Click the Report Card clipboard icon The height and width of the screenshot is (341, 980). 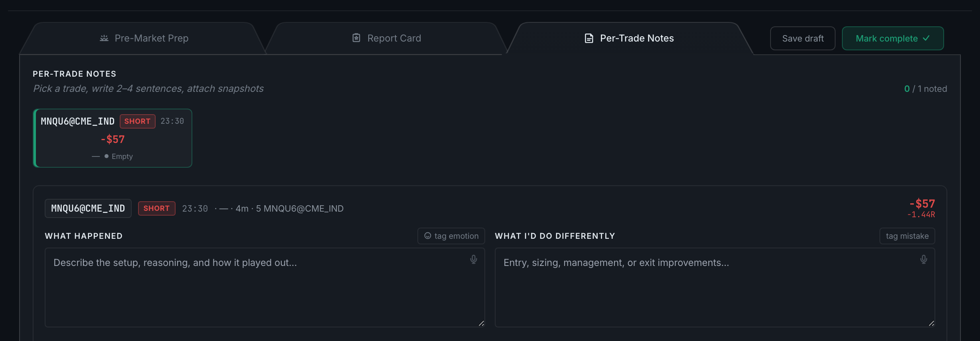pyautogui.click(x=356, y=38)
